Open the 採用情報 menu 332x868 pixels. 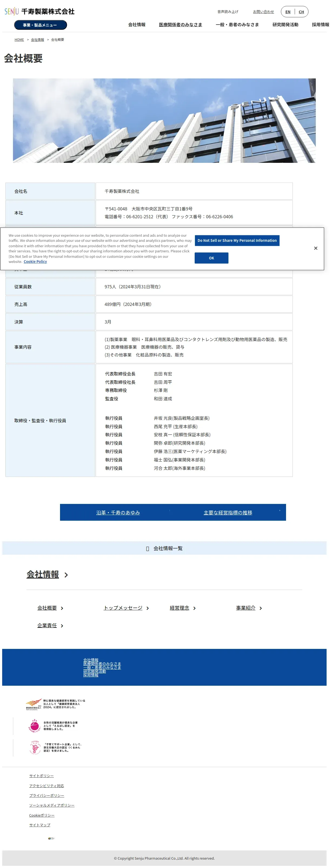pyautogui.click(x=320, y=25)
